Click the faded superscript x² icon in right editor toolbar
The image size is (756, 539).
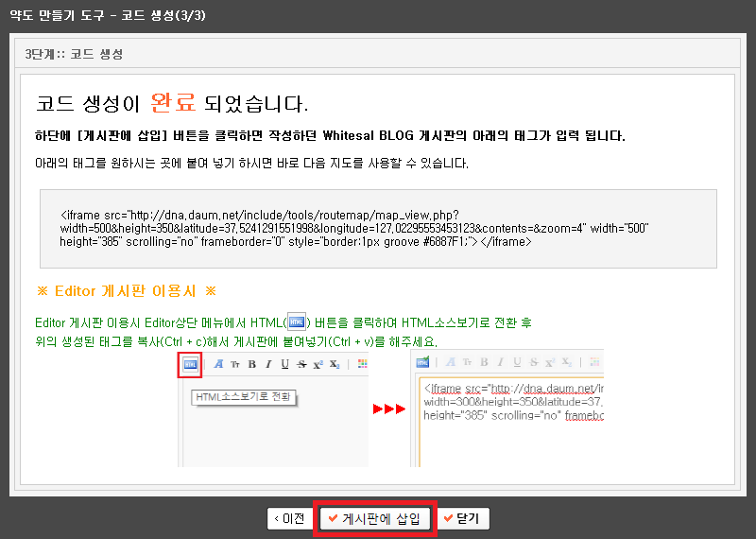click(551, 362)
